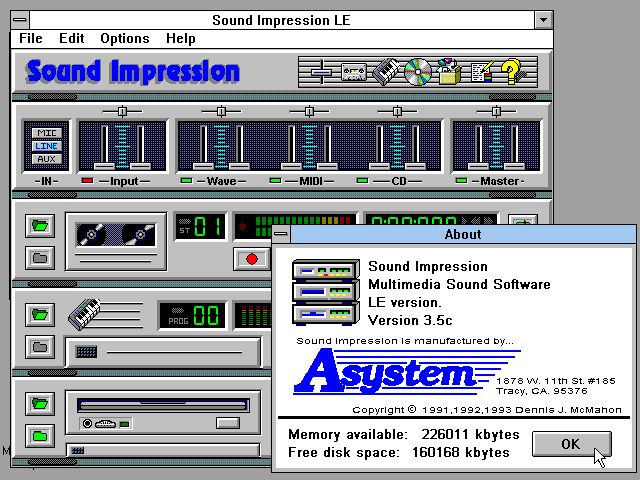The height and width of the screenshot is (480, 640).
Task: Click the open-folder icon on the MIDI deck
Action: click(40, 314)
